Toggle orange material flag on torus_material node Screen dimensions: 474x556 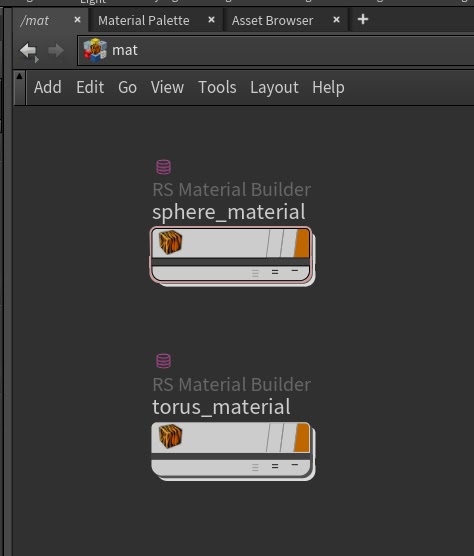[x=302, y=437]
